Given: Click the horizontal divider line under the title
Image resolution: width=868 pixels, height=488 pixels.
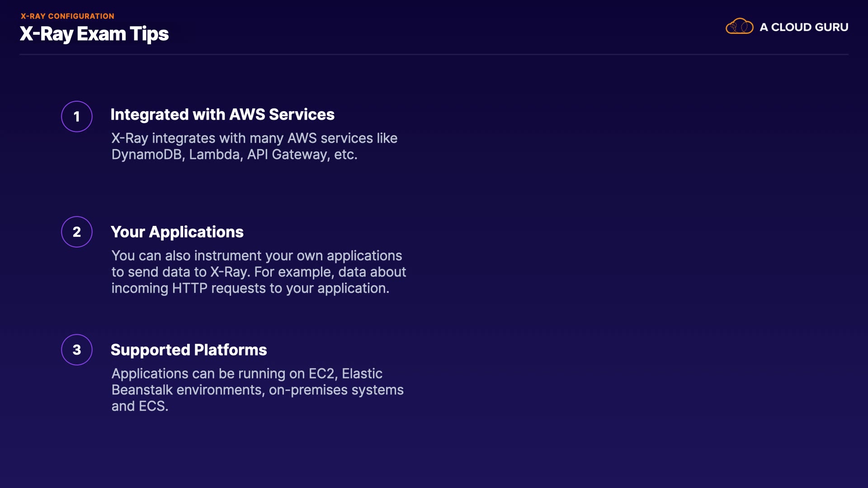Looking at the screenshot, I should click(x=434, y=55).
